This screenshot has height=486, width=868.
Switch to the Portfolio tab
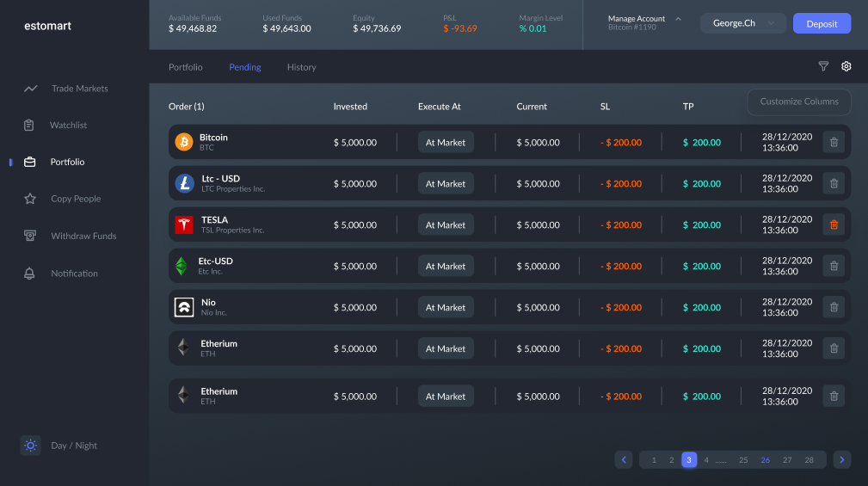pos(186,67)
